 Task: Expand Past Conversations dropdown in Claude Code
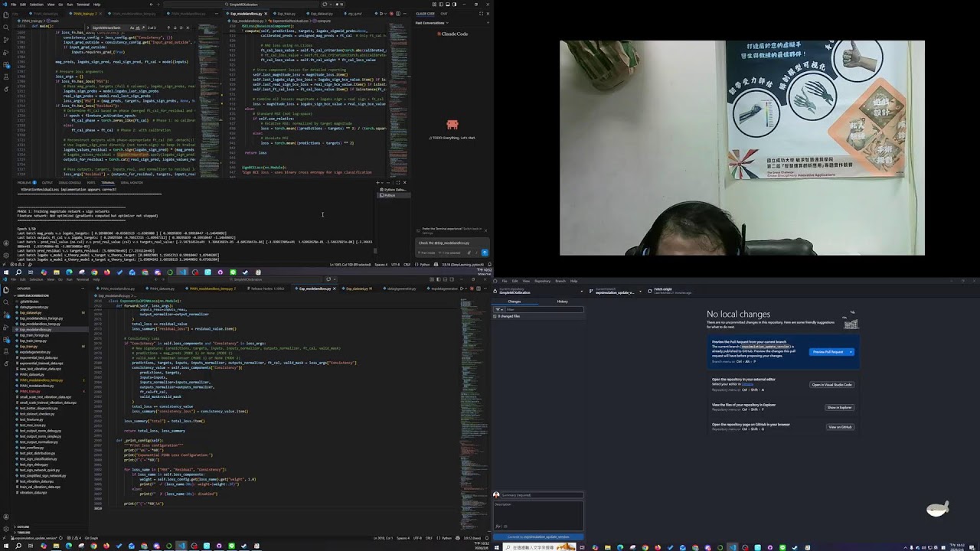[433, 22]
